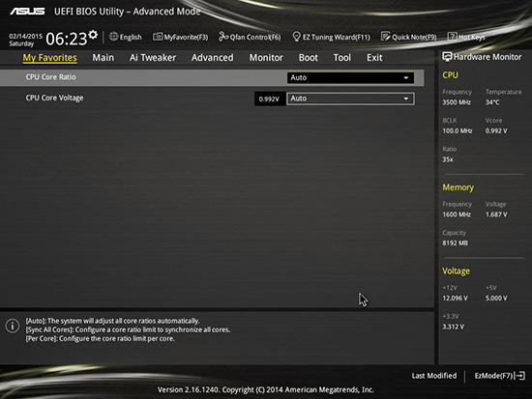Click the +12V 12.096 V reading
The image size is (532, 399).
pos(455,299)
